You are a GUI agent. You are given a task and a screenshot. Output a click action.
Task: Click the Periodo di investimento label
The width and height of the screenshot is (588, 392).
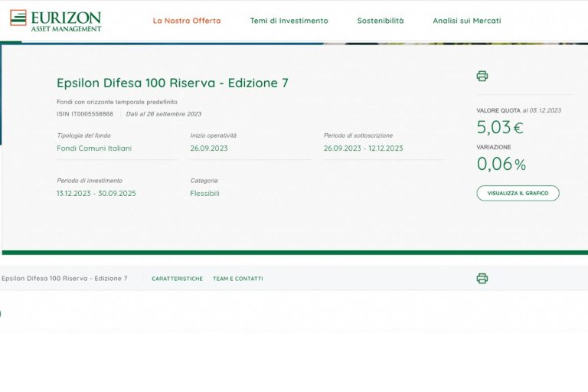(x=90, y=181)
